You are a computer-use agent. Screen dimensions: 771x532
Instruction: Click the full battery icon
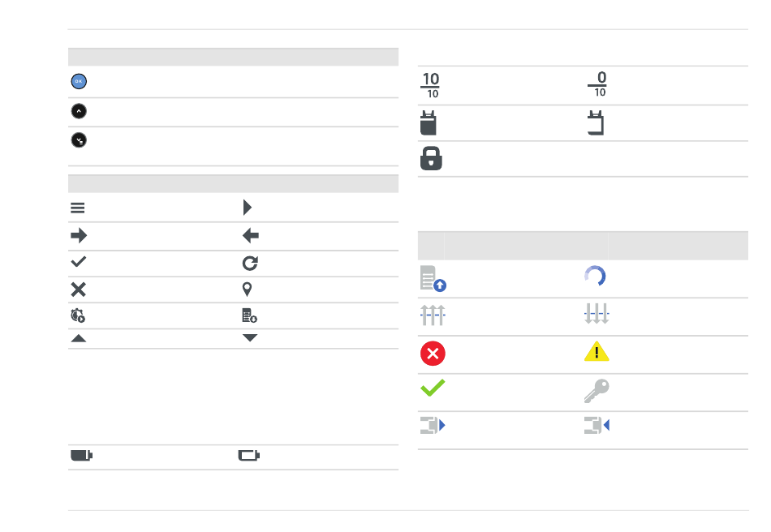pyautogui.click(x=82, y=456)
